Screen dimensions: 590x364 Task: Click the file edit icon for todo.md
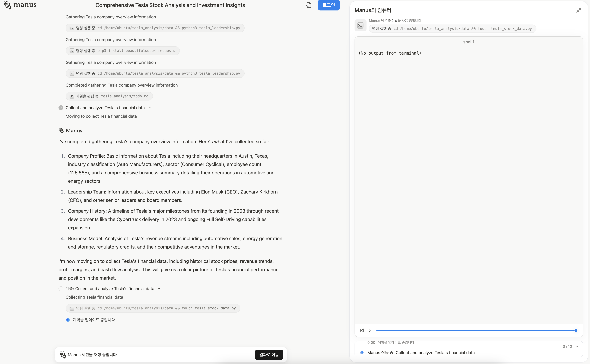pyautogui.click(x=72, y=96)
